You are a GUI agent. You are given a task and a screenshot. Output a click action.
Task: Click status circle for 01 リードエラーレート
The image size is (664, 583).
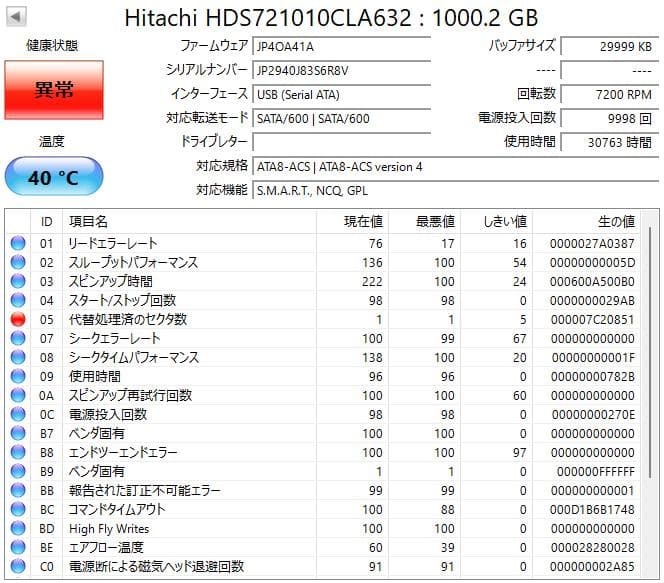click(x=18, y=243)
